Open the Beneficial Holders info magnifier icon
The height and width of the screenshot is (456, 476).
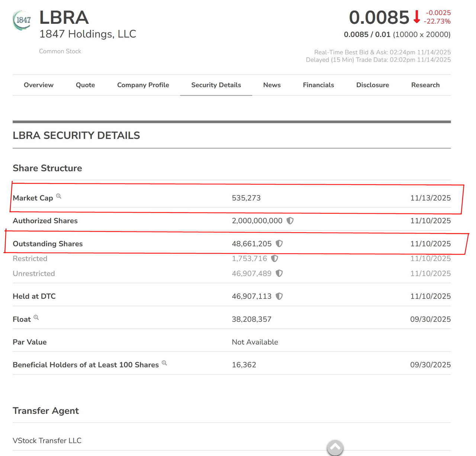tap(164, 363)
